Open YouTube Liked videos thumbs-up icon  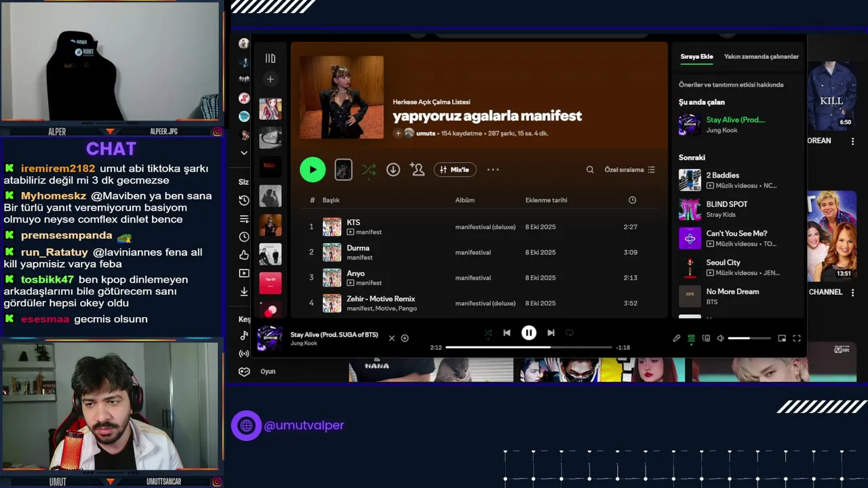[x=244, y=255]
